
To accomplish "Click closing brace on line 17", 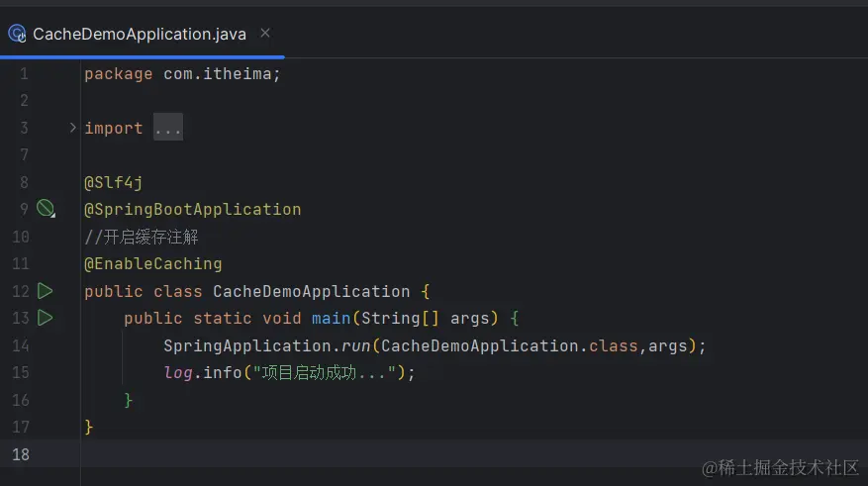I will pos(88,427).
